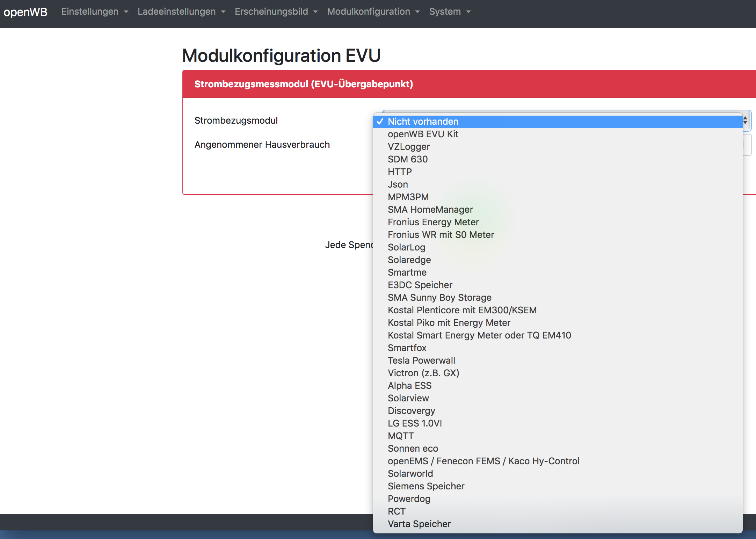The image size is (756, 539).
Task: Select Varta Speicher option
Action: point(419,524)
